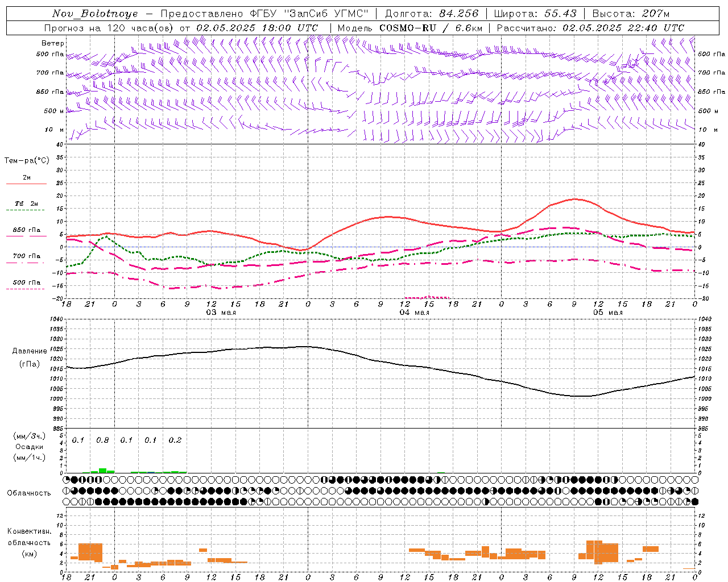Click the 0.8 precipitation amount
The image size is (728, 582).
pos(102,440)
